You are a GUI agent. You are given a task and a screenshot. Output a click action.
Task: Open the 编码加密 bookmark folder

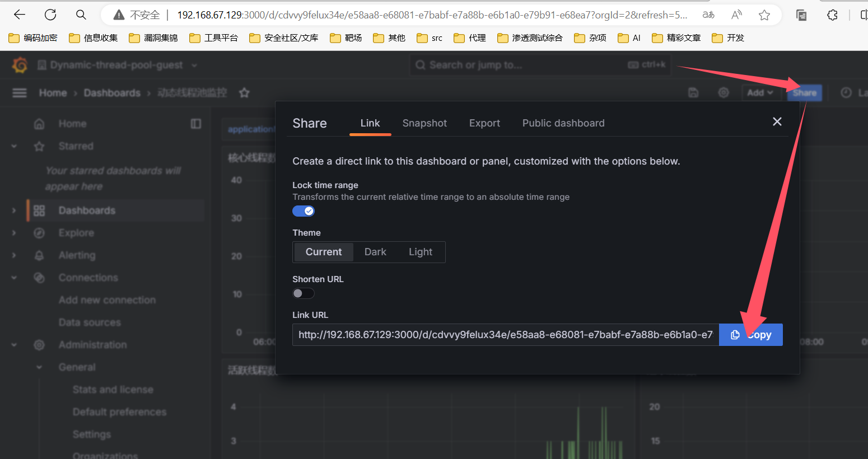tap(34, 38)
